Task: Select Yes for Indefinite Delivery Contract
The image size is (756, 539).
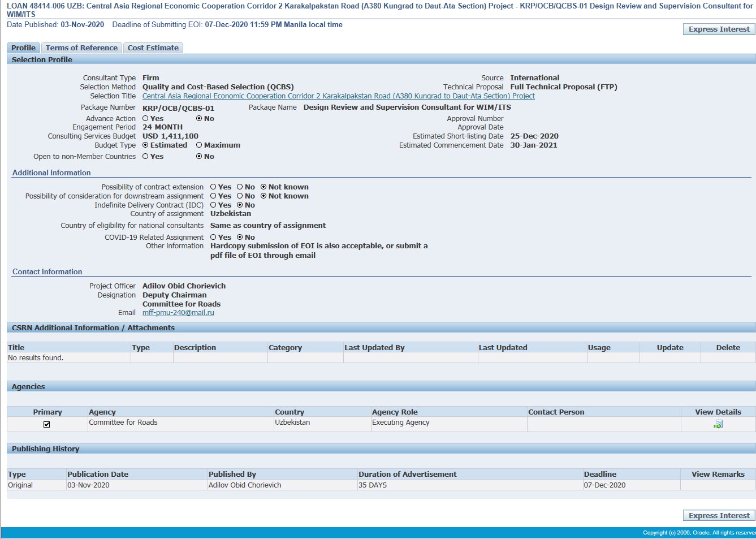Action: (x=213, y=205)
